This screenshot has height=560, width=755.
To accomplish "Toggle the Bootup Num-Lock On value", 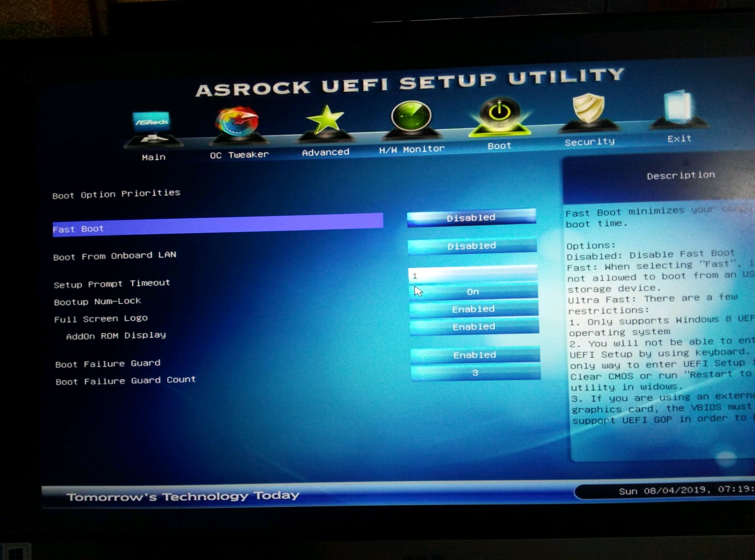I will point(473,292).
